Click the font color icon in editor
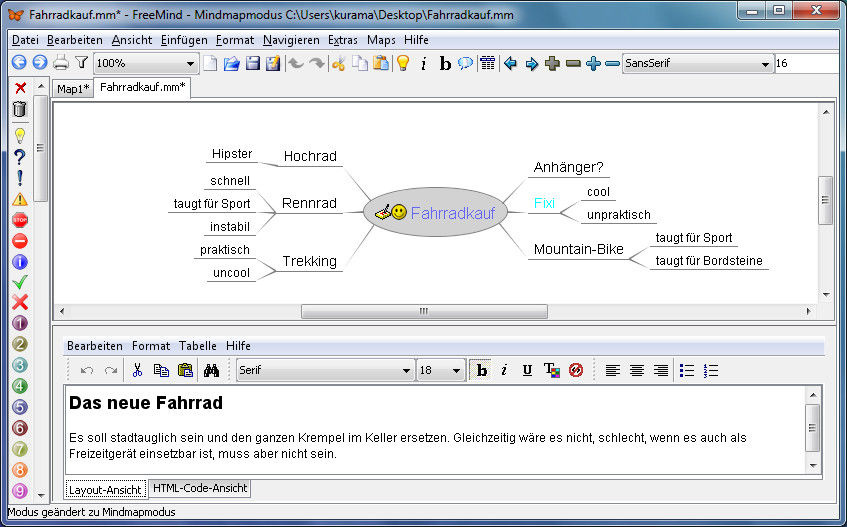 tap(551, 370)
